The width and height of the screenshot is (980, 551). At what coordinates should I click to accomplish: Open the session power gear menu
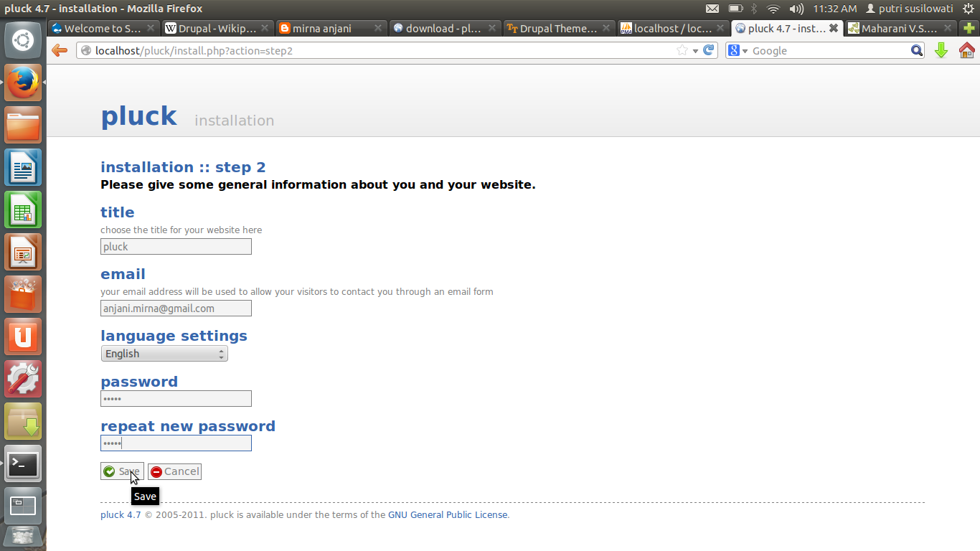(969, 9)
